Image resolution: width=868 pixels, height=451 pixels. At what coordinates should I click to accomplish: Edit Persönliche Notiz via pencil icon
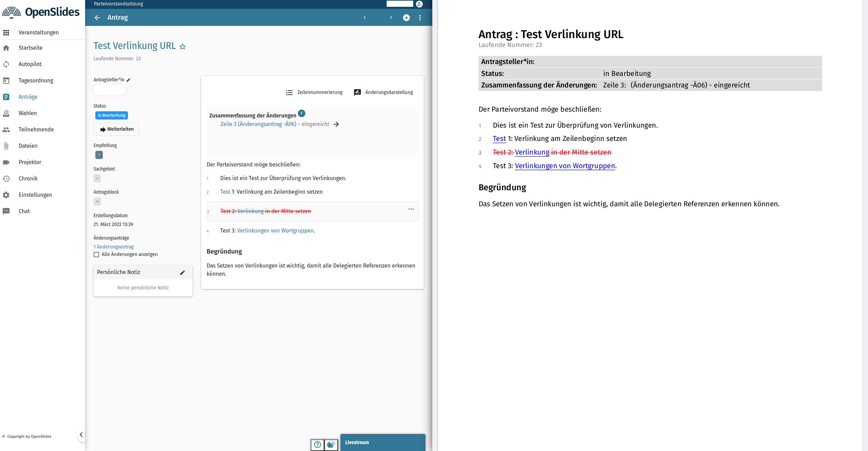point(183,272)
